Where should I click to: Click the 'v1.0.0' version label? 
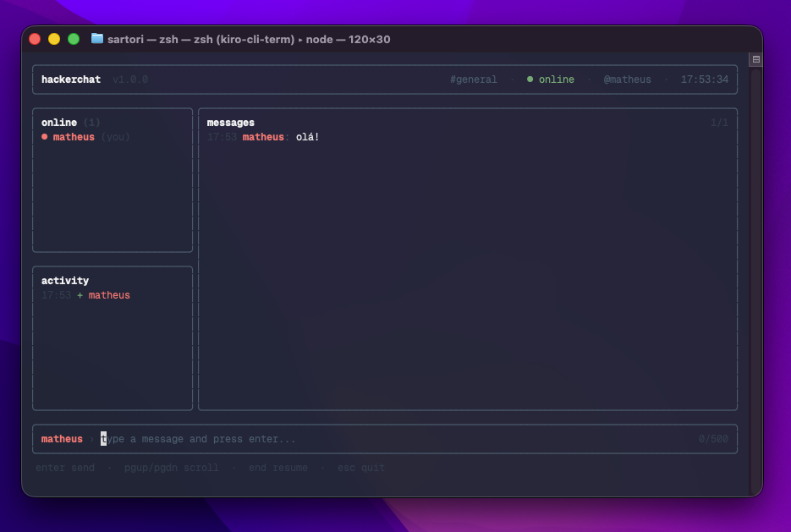130,80
